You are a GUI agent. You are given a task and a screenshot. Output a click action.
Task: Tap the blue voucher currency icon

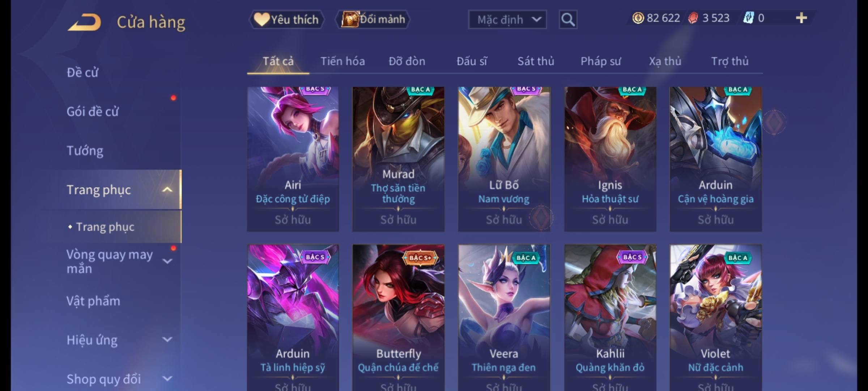point(748,18)
